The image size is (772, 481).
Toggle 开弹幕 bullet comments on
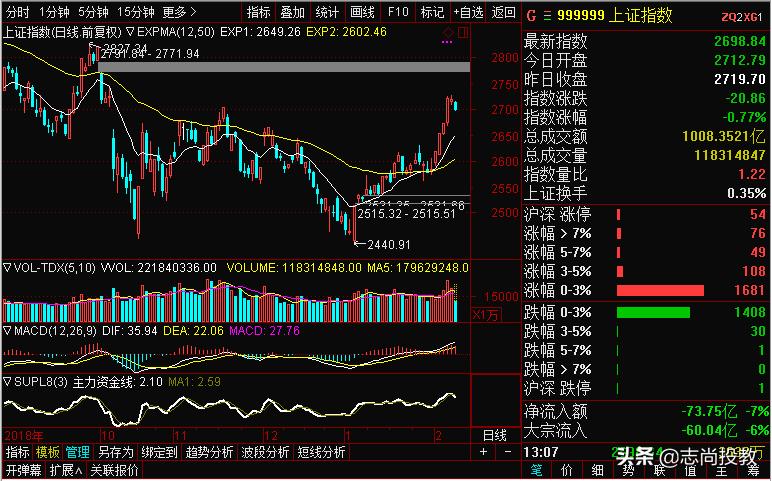(x=23, y=470)
